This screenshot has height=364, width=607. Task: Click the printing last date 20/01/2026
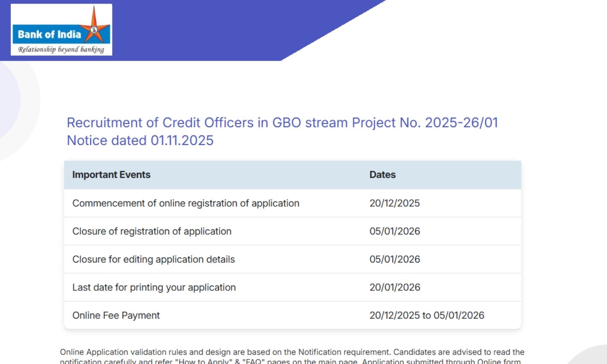pyautogui.click(x=395, y=287)
